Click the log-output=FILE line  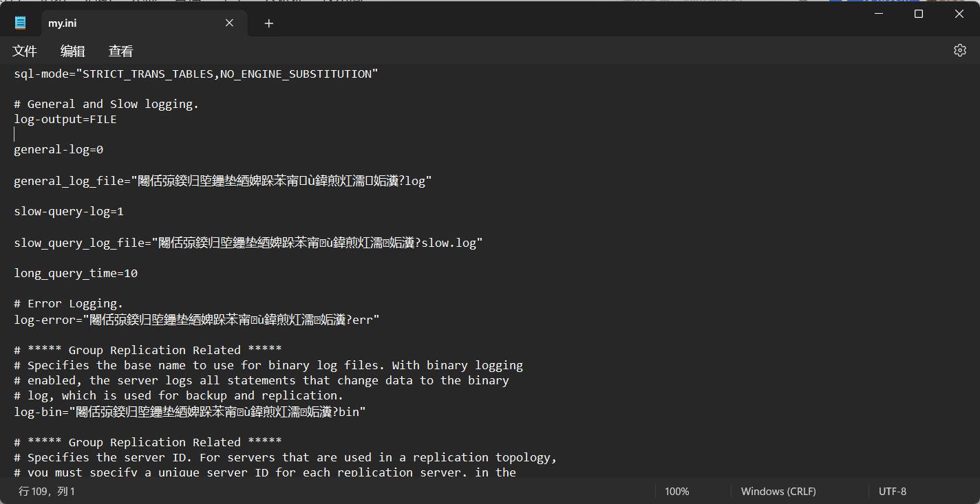pos(65,119)
